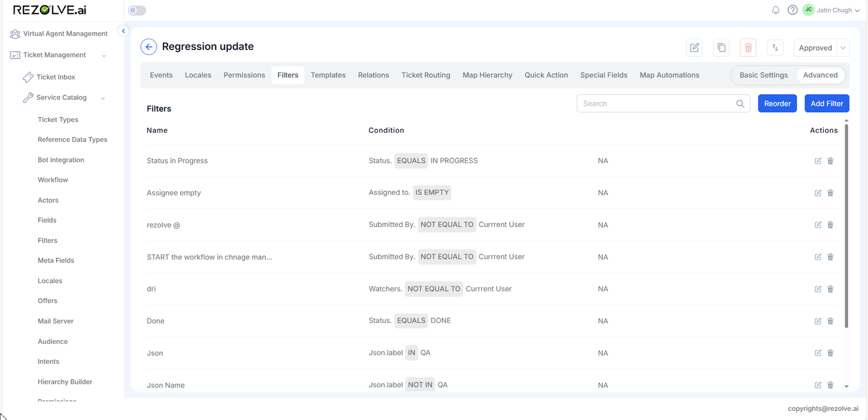Click the edit icon in the top toolbar

[694, 47]
